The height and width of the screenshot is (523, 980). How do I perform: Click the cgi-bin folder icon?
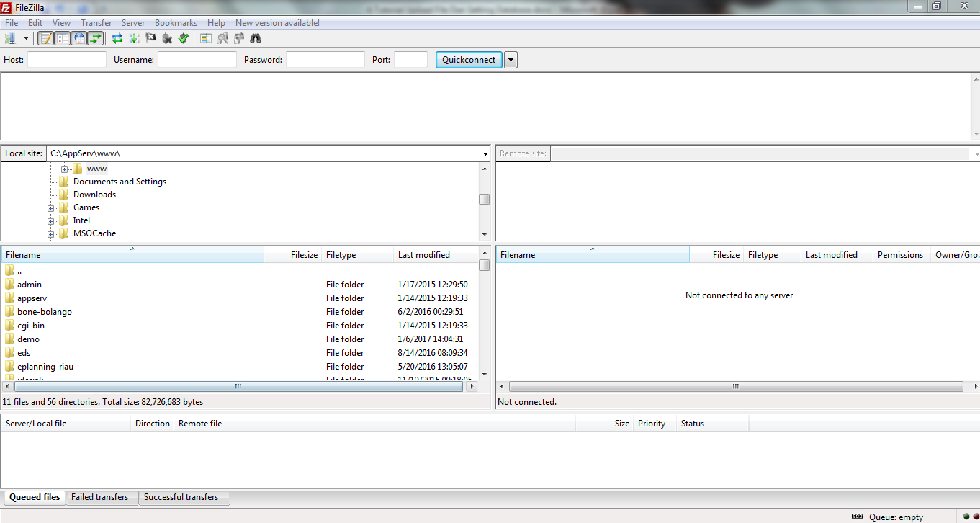9,325
